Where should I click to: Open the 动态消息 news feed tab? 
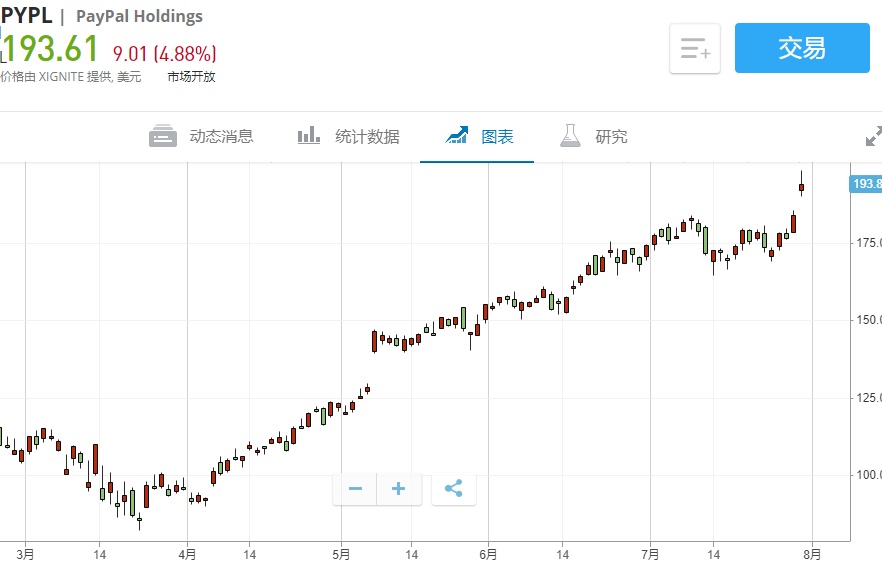click(x=221, y=136)
